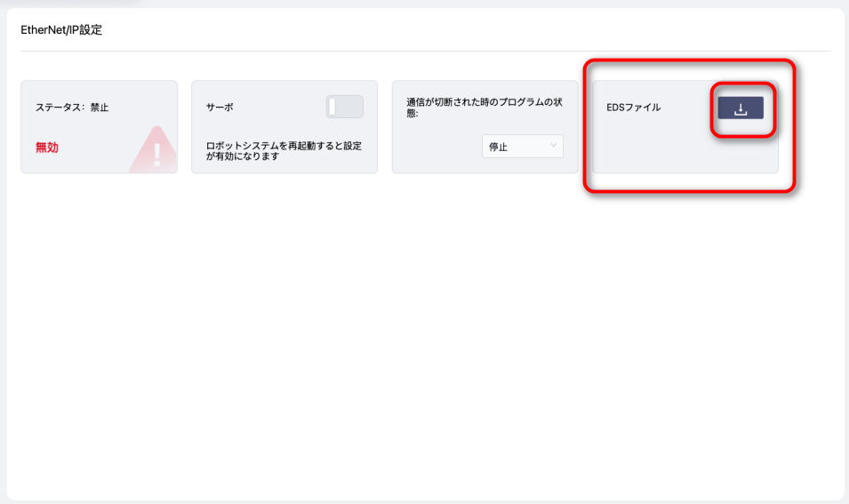Click the empty area below the settings cards

pos(425,338)
